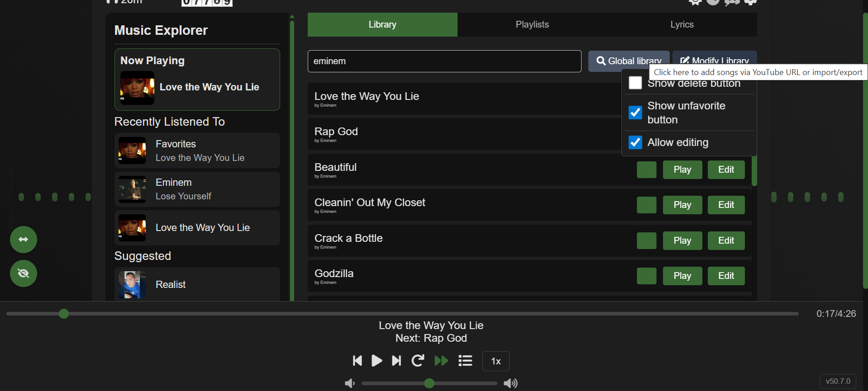The width and height of the screenshot is (868, 391).
Task: Click unfavorite square for Beautiful
Action: coord(647,170)
